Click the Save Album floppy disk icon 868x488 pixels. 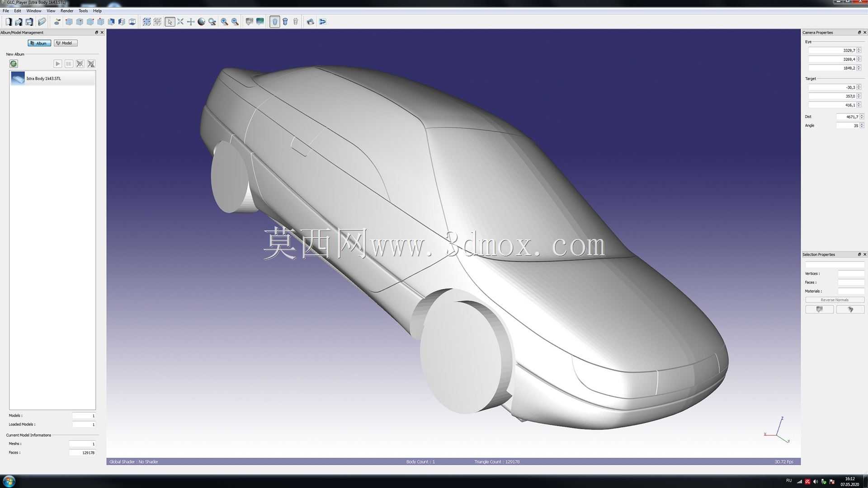(x=29, y=22)
